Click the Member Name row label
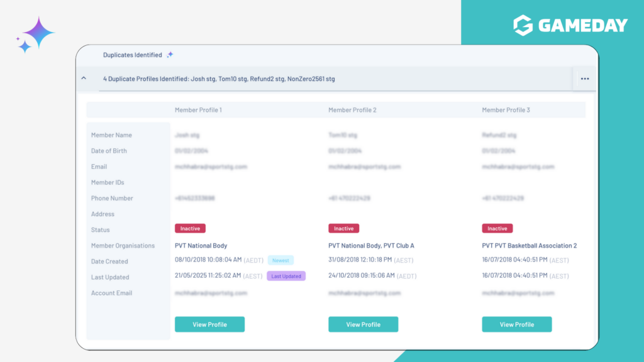Viewport: 644px width, 362px height. point(111,134)
